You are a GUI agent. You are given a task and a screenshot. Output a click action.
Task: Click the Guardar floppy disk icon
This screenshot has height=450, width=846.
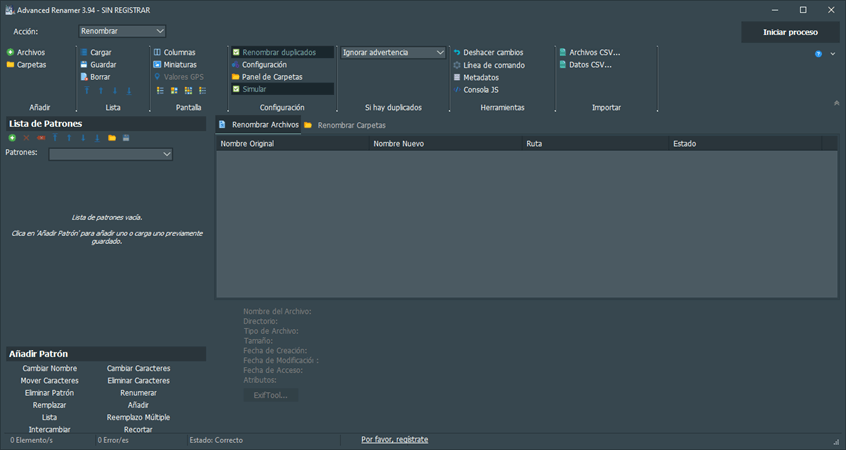(x=84, y=65)
